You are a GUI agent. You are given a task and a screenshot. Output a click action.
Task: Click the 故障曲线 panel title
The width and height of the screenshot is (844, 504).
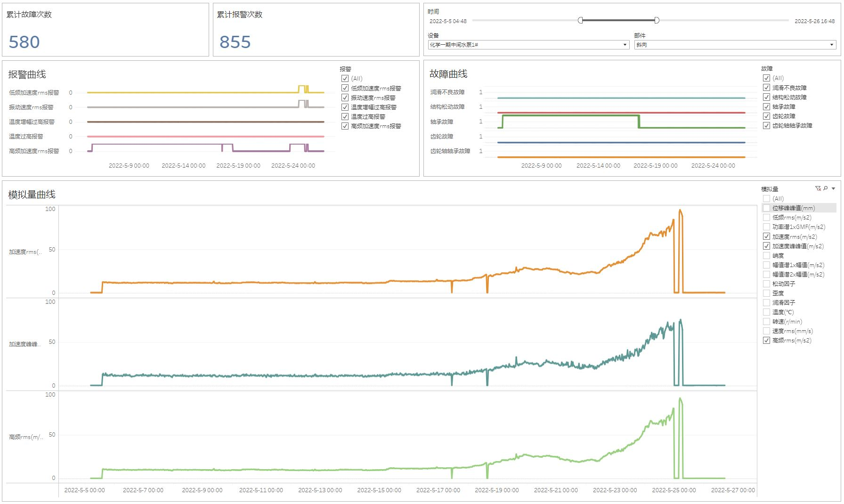pos(448,74)
